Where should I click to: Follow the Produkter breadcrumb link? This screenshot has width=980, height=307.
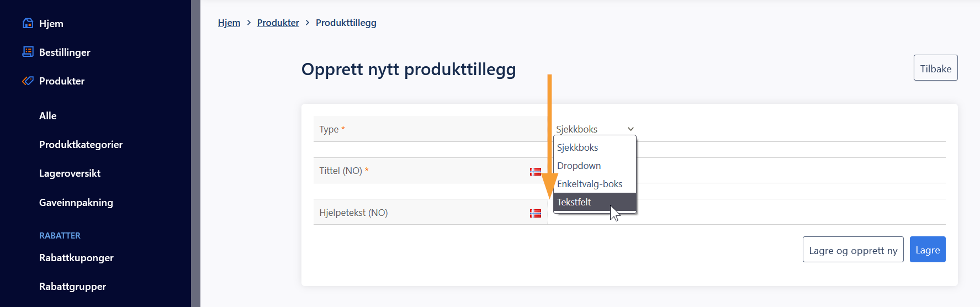(x=278, y=23)
